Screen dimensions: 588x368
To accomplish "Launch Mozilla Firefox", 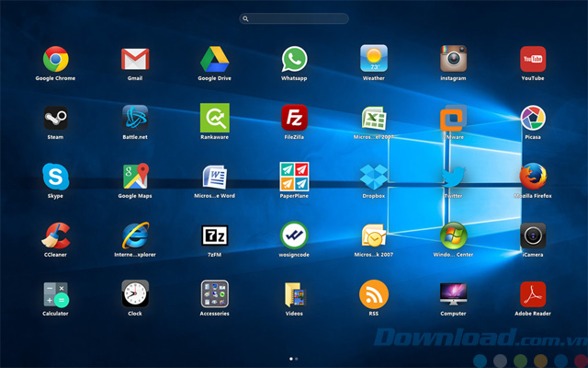I will [533, 177].
